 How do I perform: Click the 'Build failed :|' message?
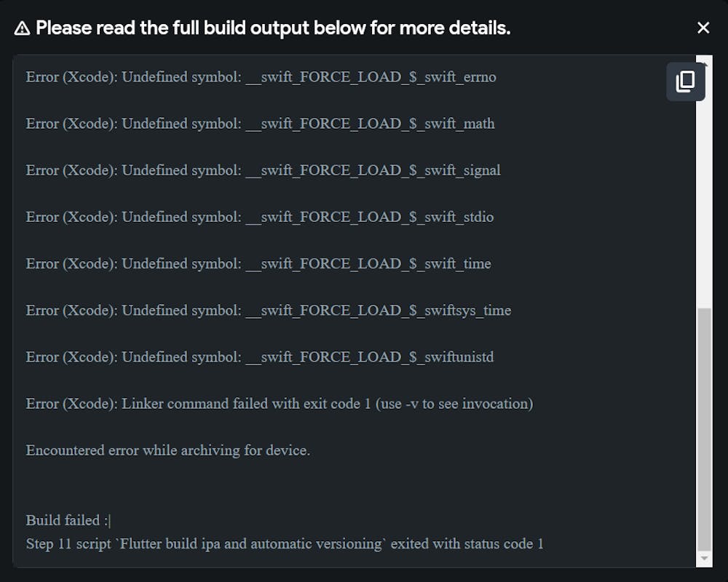[68, 520]
